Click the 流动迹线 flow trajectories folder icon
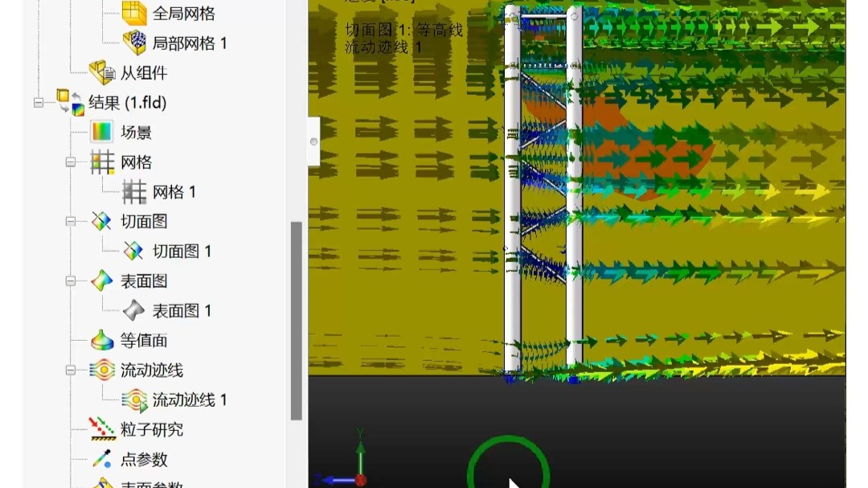 [x=102, y=370]
